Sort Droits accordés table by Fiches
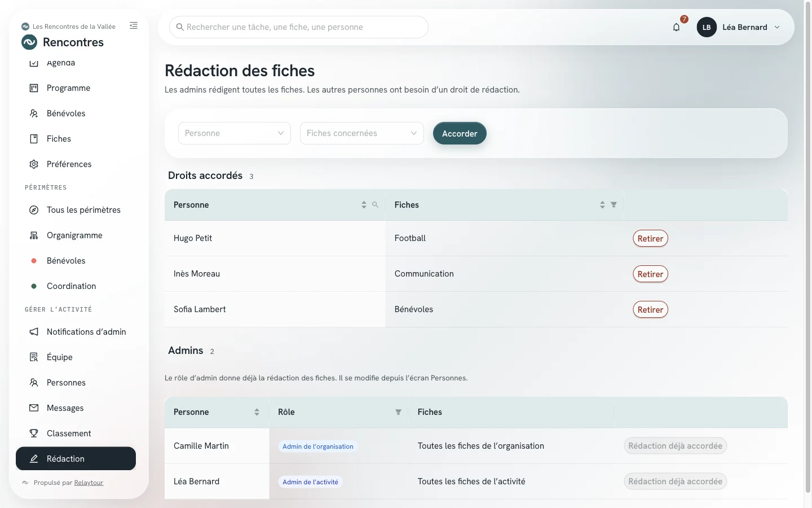The width and height of the screenshot is (812, 508). click(602, 205)
